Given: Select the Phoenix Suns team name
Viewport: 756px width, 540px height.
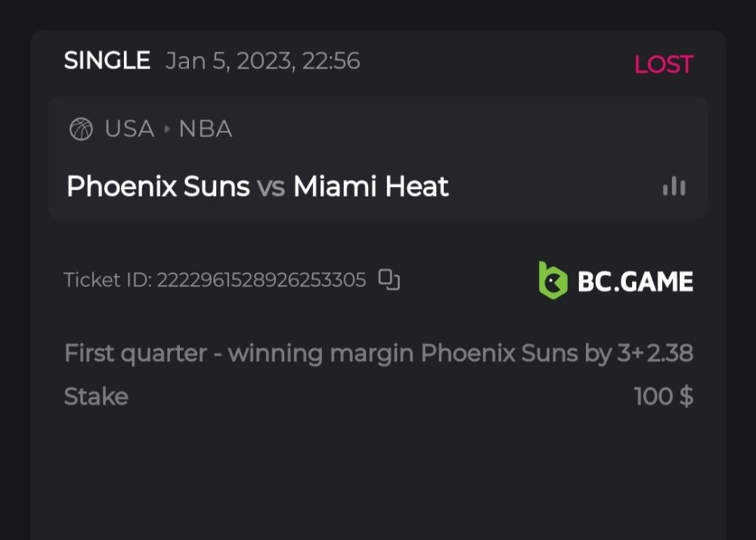Looking at the screenshot, I should (x=158, y=186).
